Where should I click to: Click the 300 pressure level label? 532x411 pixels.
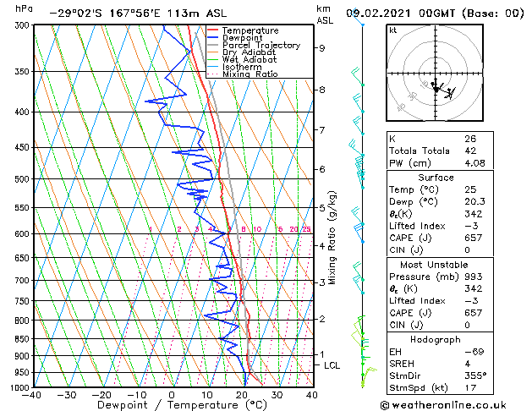(x=24, y=25)
